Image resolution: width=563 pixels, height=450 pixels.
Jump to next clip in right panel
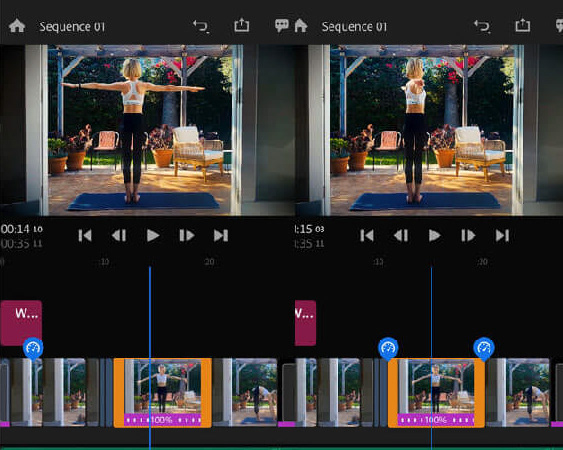pyautogui.click(x=502, y=236)
